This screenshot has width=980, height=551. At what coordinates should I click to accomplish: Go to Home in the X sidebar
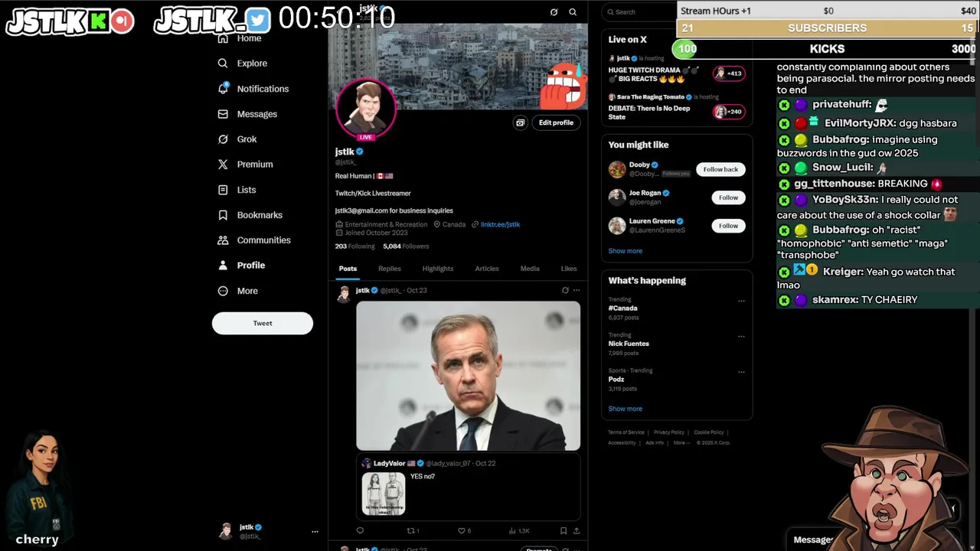249,38
